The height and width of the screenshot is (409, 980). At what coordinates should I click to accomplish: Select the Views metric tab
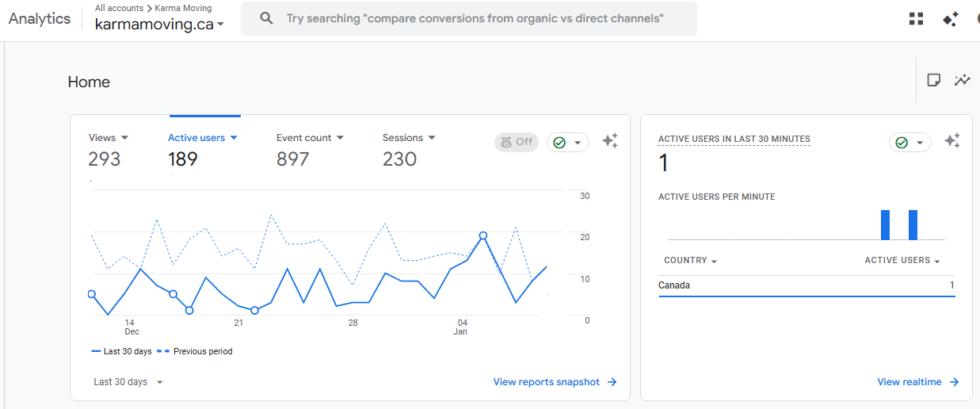pos(109,138)
